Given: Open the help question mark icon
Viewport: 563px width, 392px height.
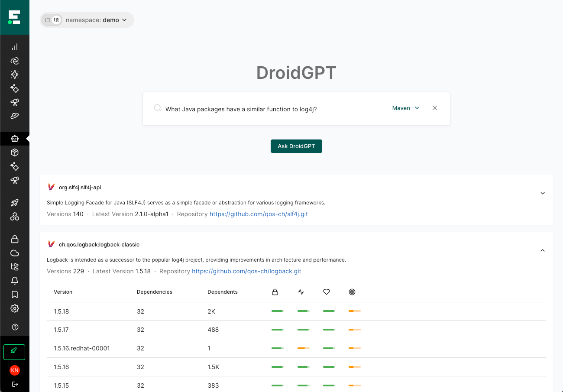Looking at the screenshot, I should pos(15,327).
